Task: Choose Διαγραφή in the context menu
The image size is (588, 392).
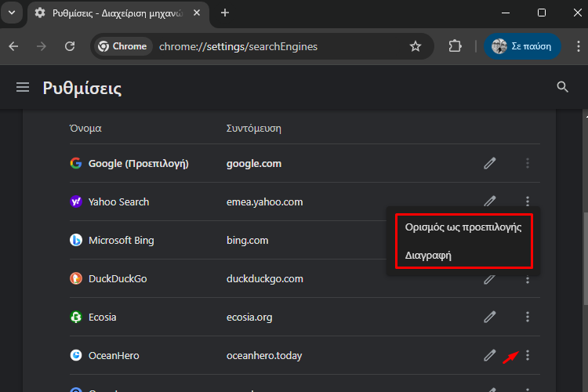Action: coord(463,256)
